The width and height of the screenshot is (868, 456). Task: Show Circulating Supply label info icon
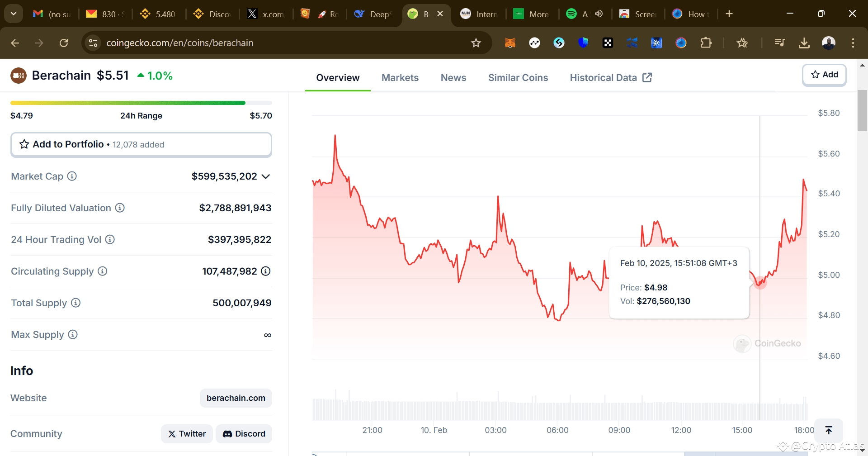tap(103, 271)
